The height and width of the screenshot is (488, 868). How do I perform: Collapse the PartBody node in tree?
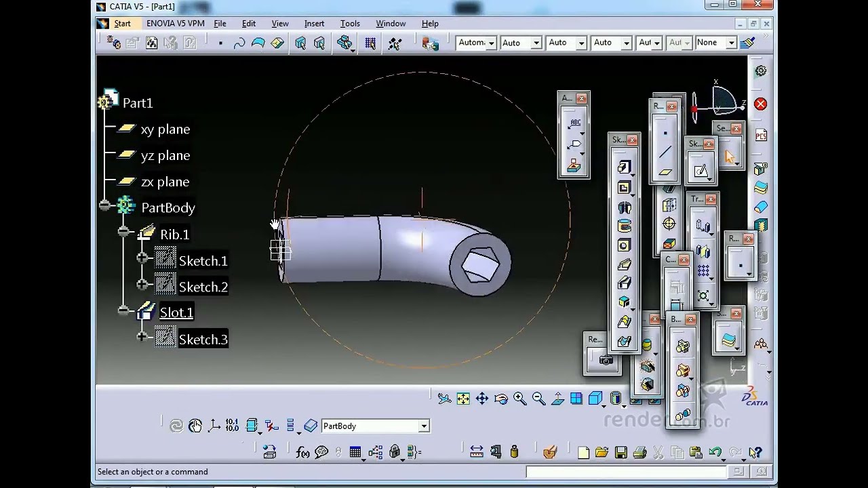(104, 205)
